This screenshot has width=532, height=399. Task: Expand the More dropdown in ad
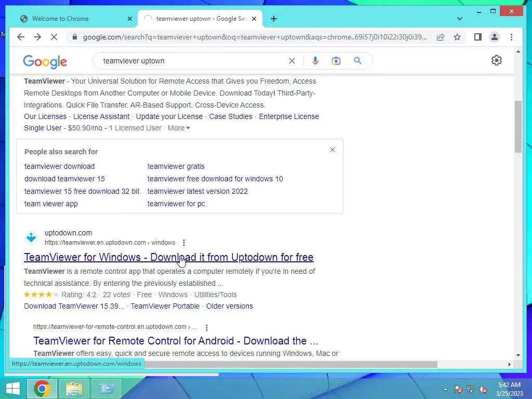click(179, 128)
